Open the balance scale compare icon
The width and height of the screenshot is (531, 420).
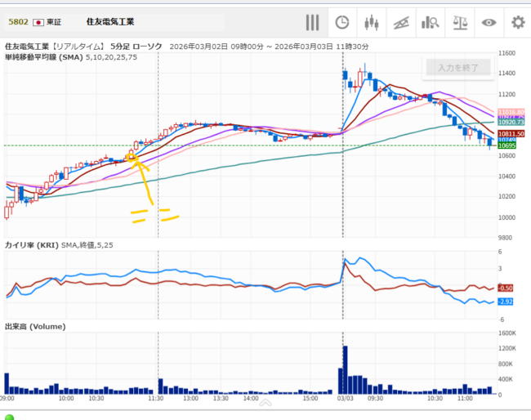point(459,22)
